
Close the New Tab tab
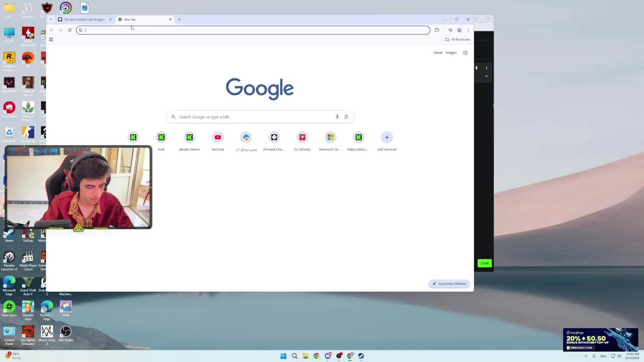pyautogui.click(x=170, y=20)
